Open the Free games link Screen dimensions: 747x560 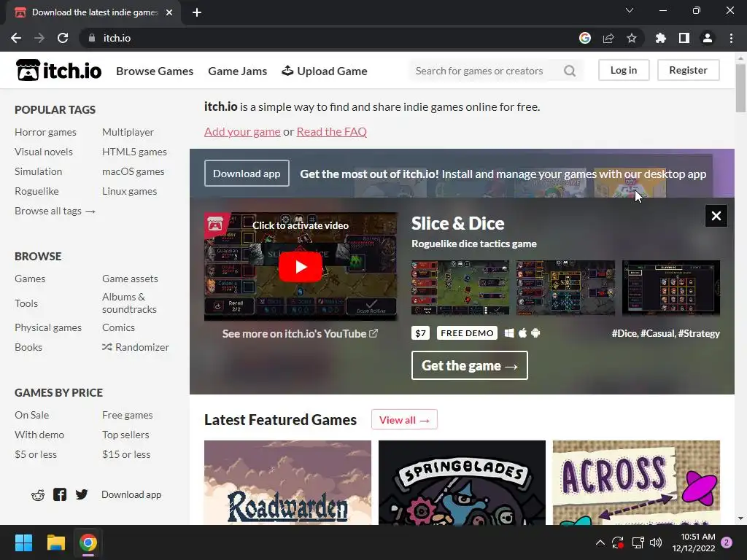pos(127,415)
